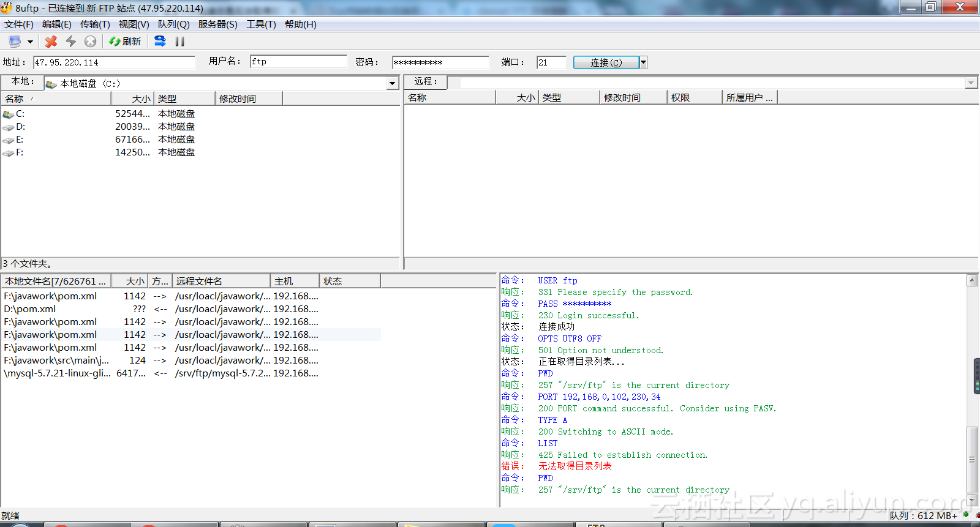
Task: Sort local files by 大小 column
Action: [x=132, y=99]
